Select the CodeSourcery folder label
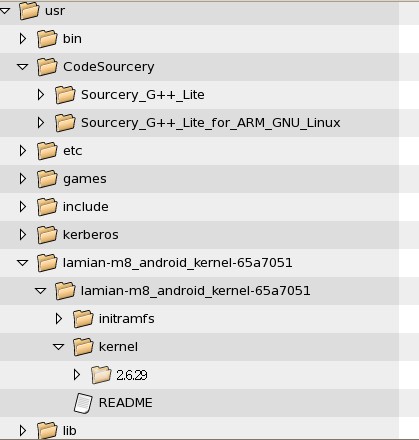Screen dimensions: 419x440 pyautogui.click(x=109, y=67)
